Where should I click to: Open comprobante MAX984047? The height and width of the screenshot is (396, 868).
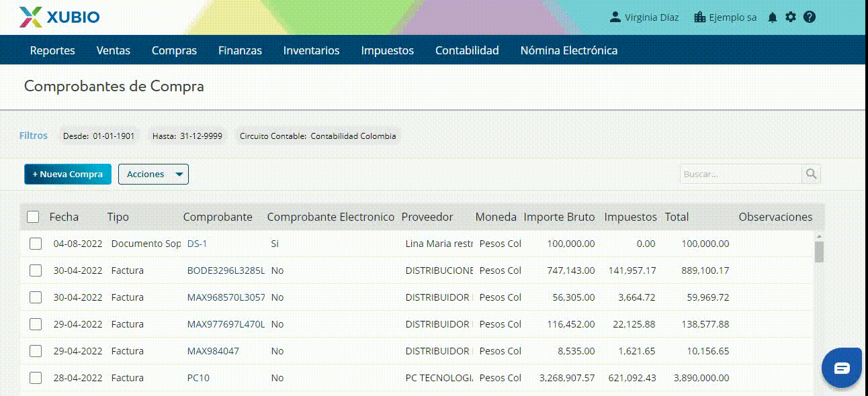[x=213, y=351]
